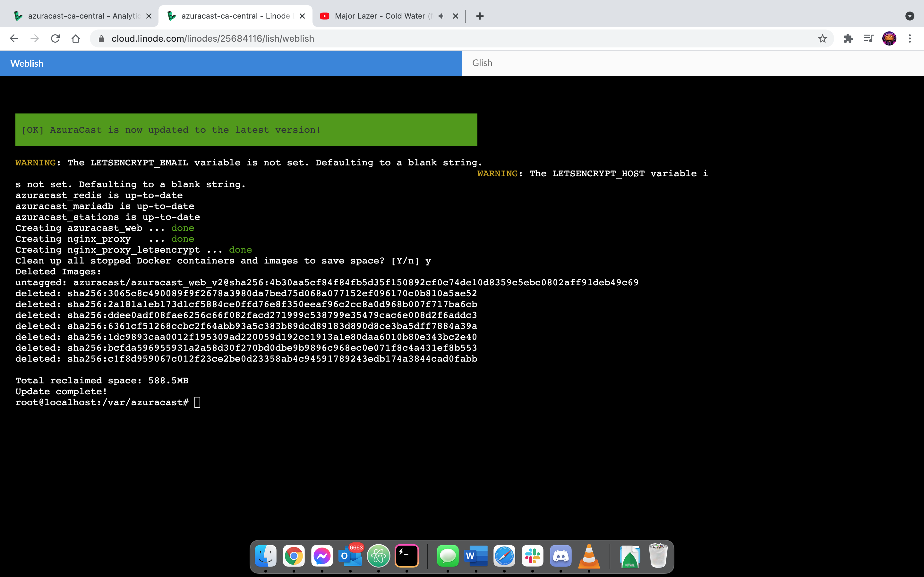
Task: Open the media controls icon
Action: (868, 38)
